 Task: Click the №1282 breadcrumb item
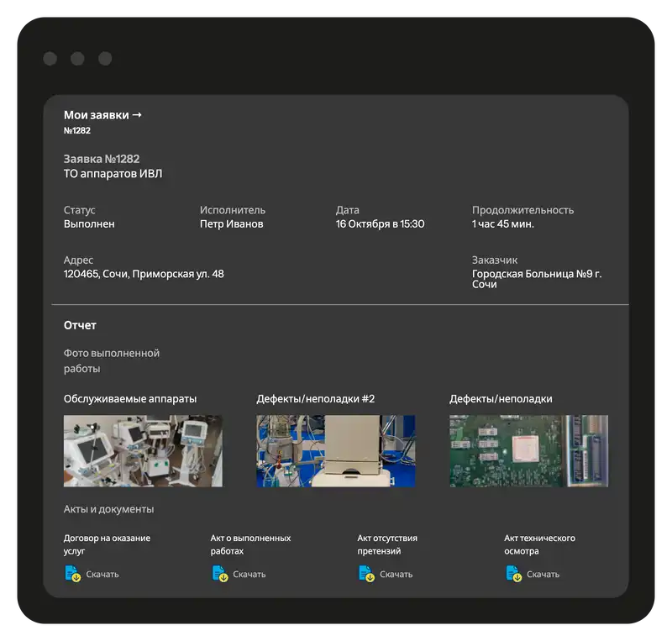click(x=77, y=131)
